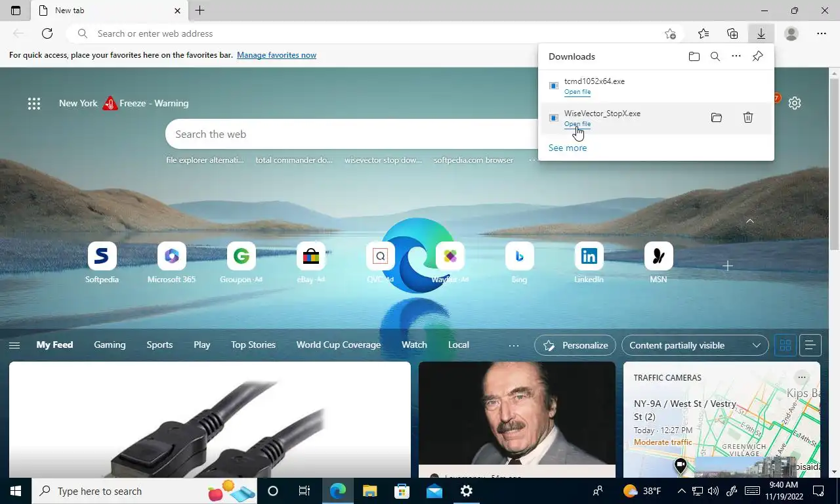Open the man portrait news card

517,420
